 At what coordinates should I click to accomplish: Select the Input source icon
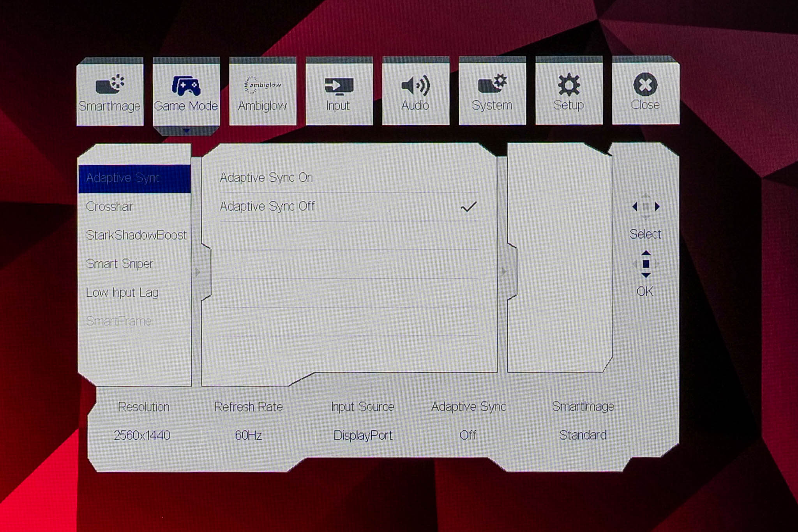(339, 86)
